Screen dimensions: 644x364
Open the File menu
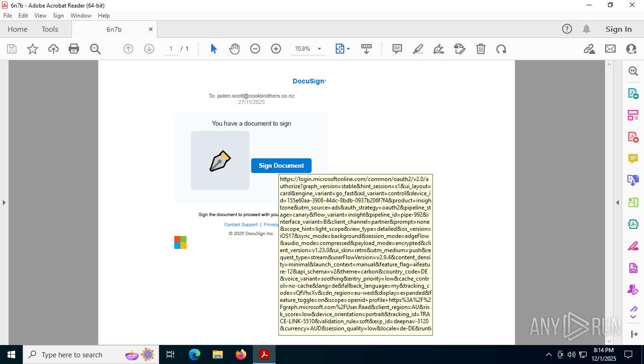8,16
